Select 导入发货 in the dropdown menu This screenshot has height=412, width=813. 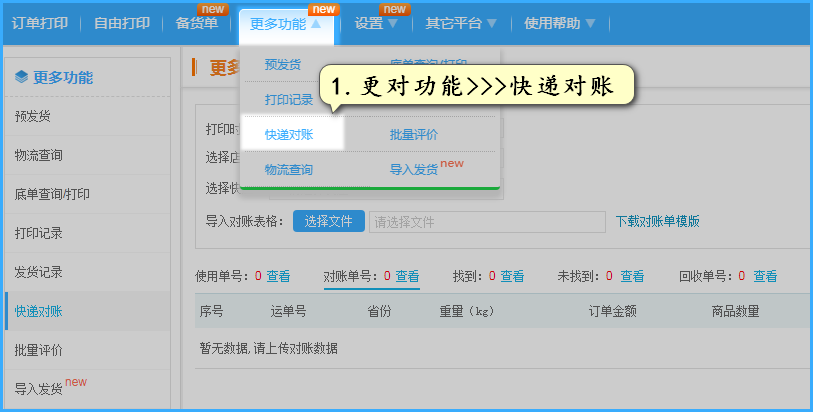[x=414, y=169]
